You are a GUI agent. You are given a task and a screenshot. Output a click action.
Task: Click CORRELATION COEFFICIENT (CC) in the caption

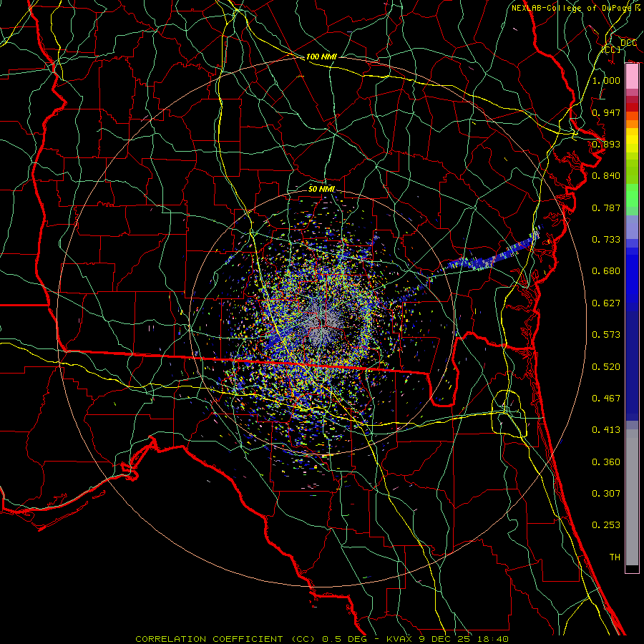[x=225, y=639]
